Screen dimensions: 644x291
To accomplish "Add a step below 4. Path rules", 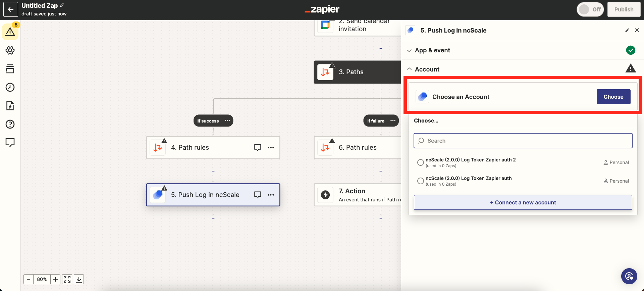I will click(x=213, y=171).
